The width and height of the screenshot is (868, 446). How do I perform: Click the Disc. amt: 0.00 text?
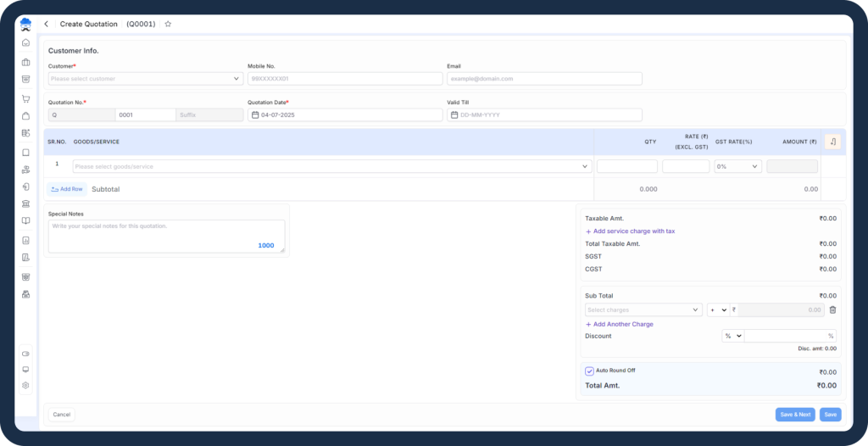click(x=817, y=348)
